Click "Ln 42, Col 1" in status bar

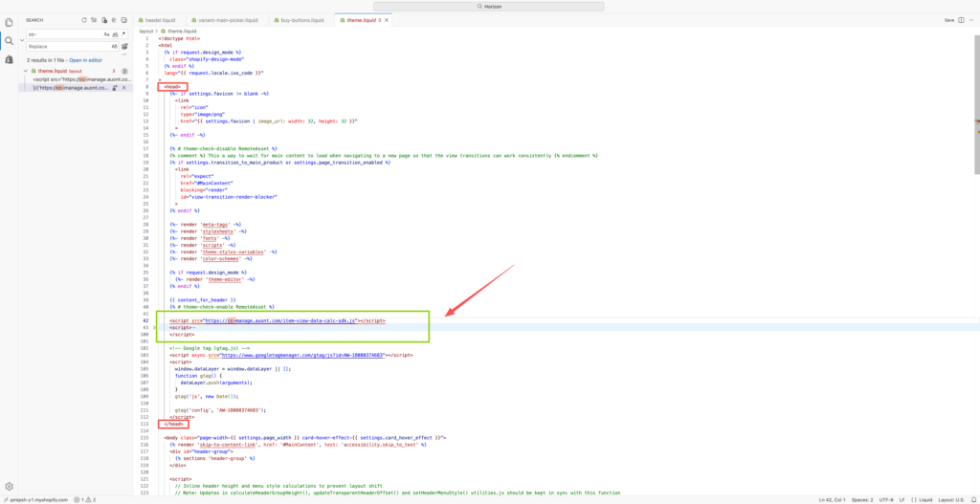pos(832,499)
